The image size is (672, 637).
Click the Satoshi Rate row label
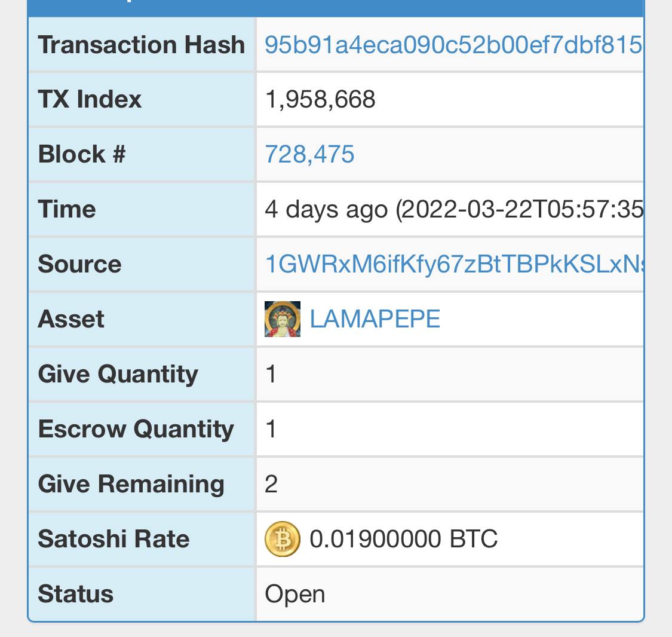[x=113, y=539]
